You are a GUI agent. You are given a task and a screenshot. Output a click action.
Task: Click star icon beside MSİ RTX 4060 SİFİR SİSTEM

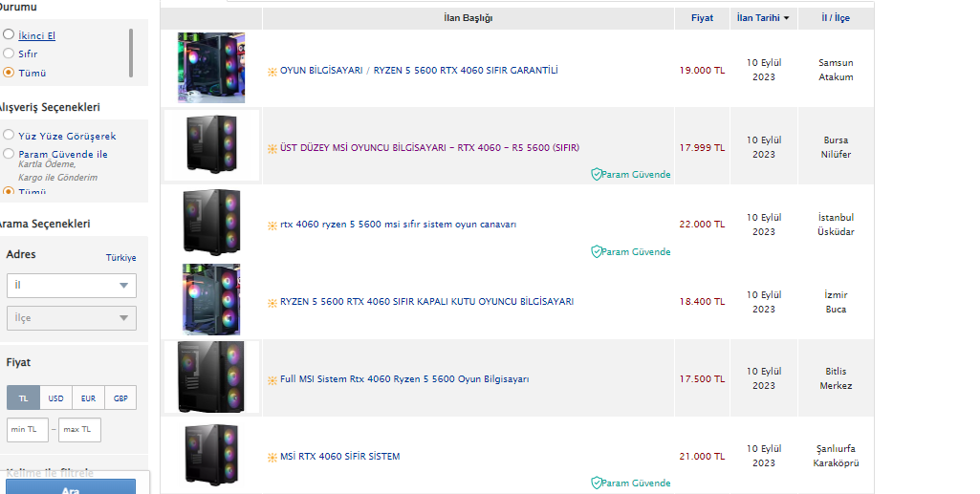[x=272, y=457]
